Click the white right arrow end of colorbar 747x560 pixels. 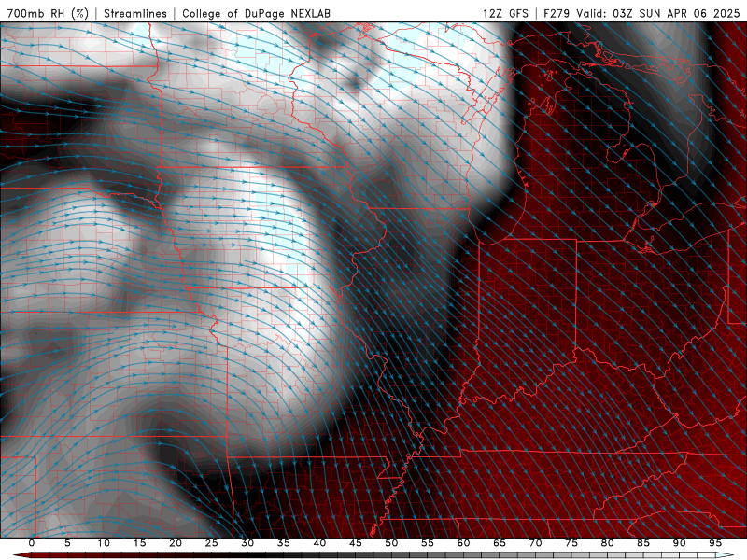(x=725, y=555)
